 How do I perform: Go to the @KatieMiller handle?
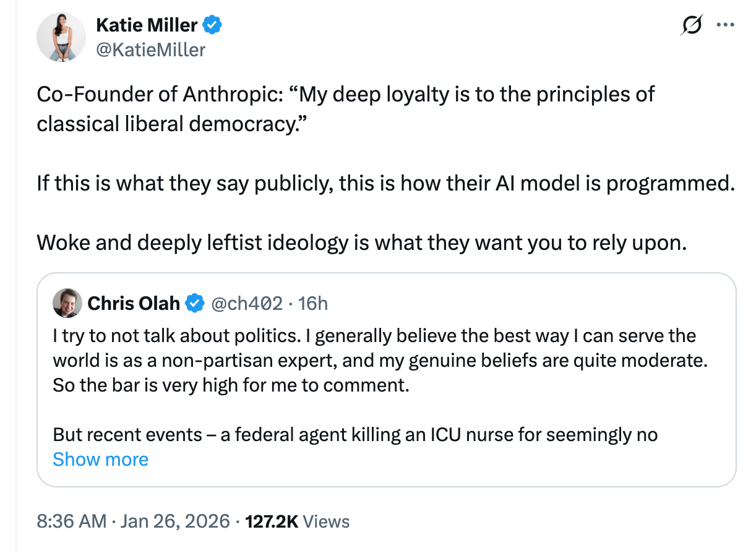(x=150, y=49)
